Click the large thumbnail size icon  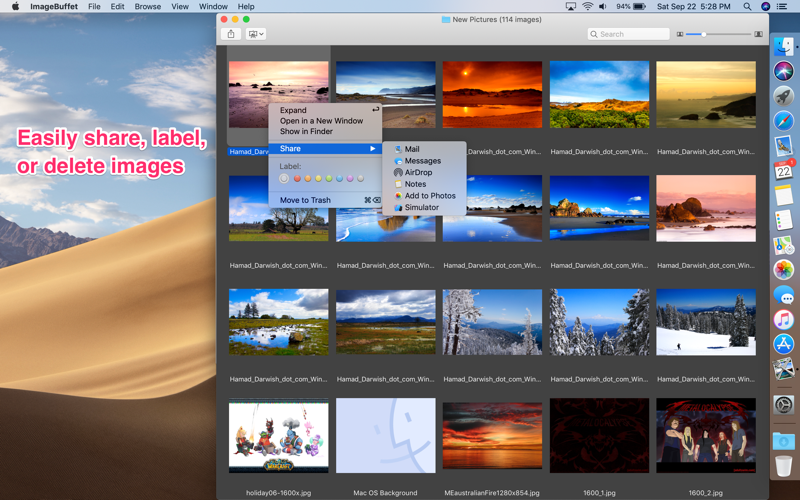[x=759, y=34]
